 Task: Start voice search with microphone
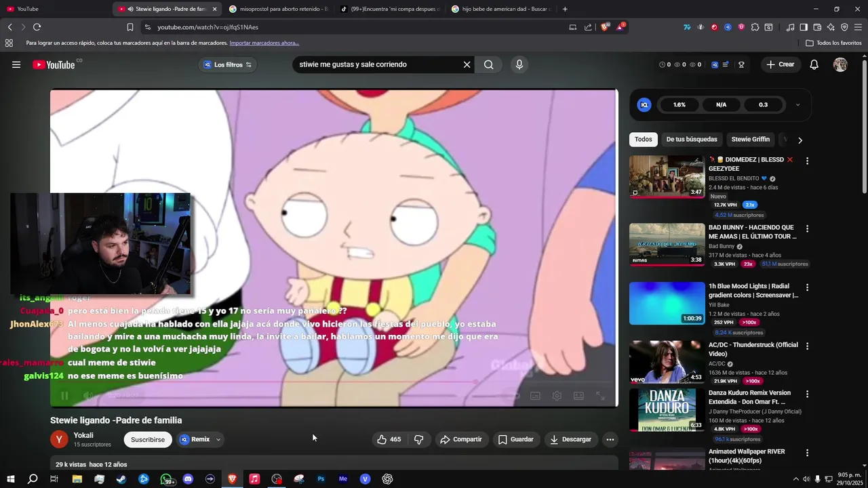(519, 64)
